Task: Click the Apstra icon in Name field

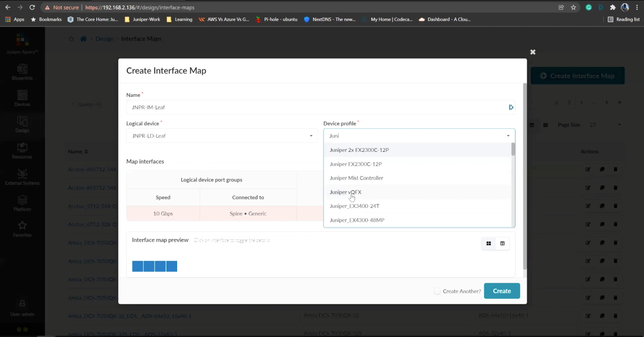Action: (x=511, y=107)
